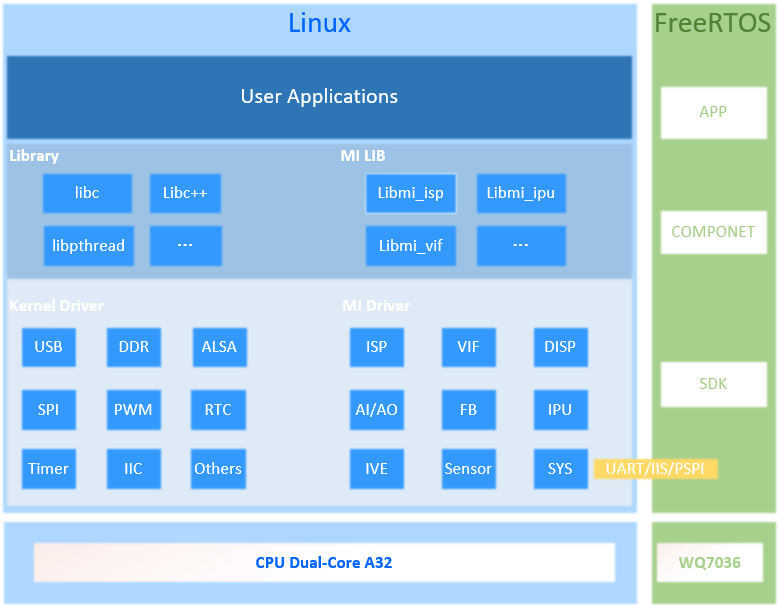Select the FreeRTOS COMPONET box
Viewport: 778px width, 605px height.
[713, 232]
